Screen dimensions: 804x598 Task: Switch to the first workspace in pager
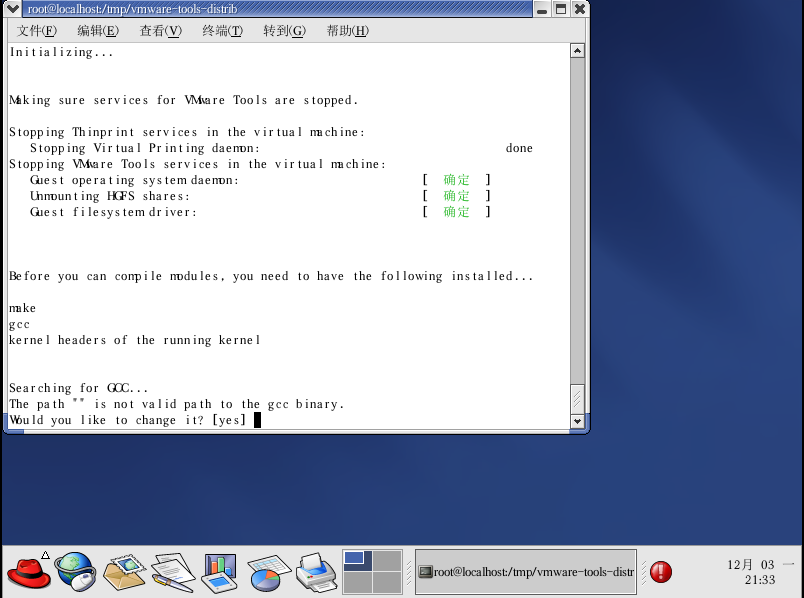(357, 561)
